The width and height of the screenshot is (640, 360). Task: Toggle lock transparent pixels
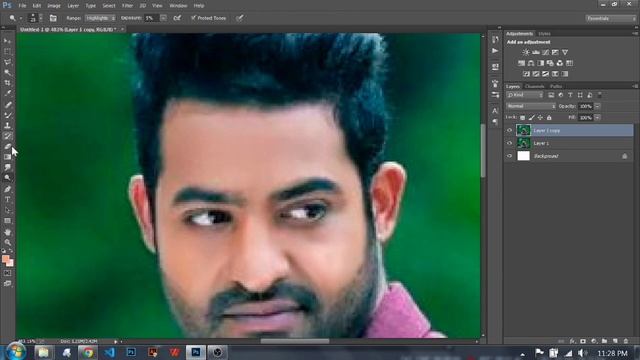click(522, 118)
